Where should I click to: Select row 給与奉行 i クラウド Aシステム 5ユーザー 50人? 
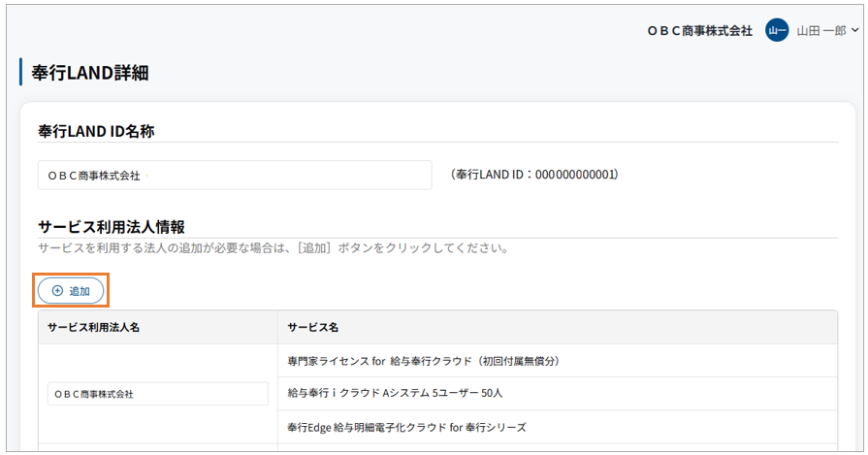(x=558, y=393)
